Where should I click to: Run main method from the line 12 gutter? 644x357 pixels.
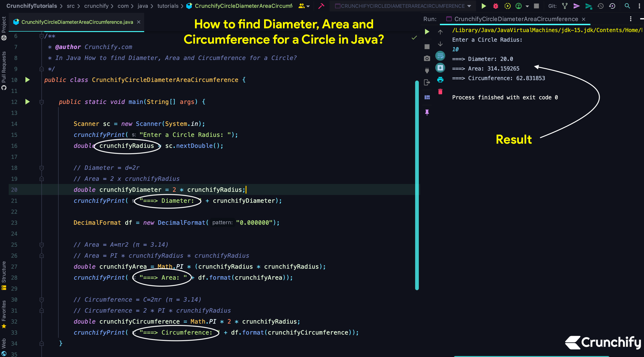coord(27,102)
